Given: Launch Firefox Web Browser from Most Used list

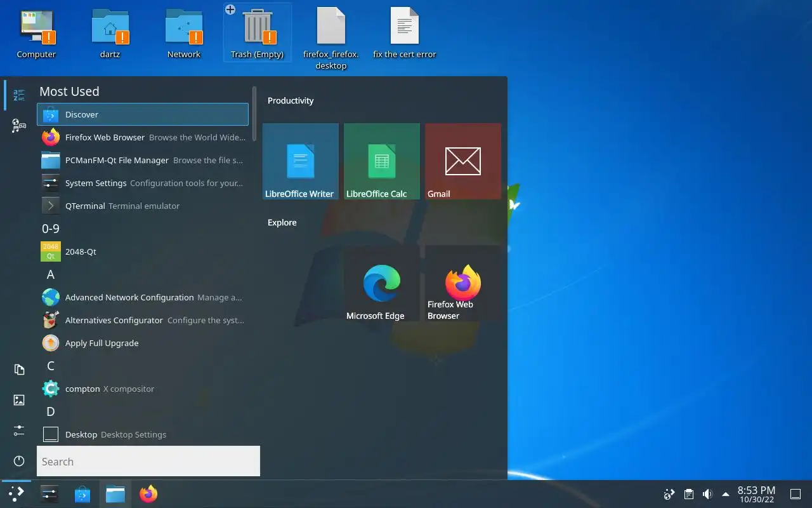Looking at the screenshot, I should pyautogui.click(x=143, y=137).
